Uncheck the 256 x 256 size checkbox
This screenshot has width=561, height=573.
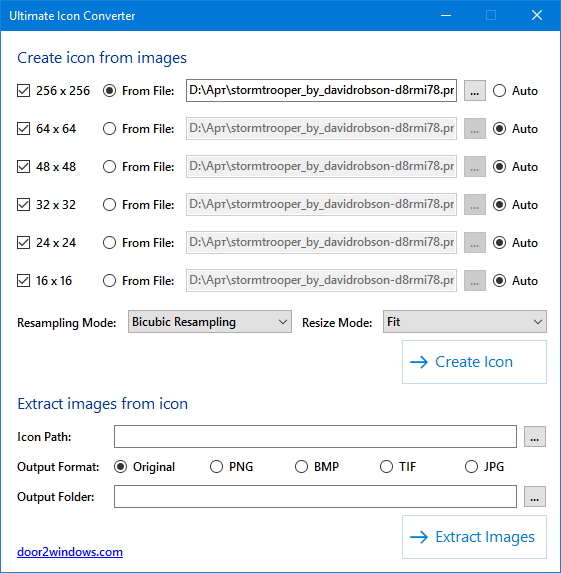coord(23,91)
